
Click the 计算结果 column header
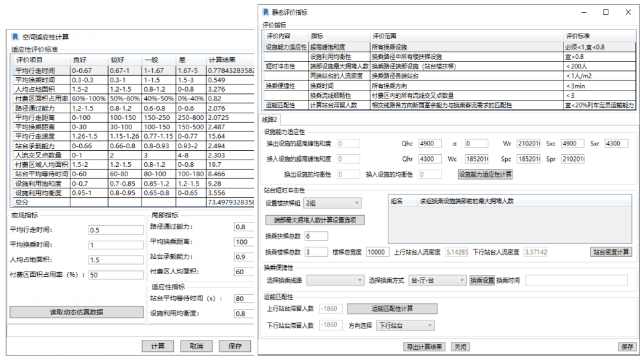tap(230, 60)
